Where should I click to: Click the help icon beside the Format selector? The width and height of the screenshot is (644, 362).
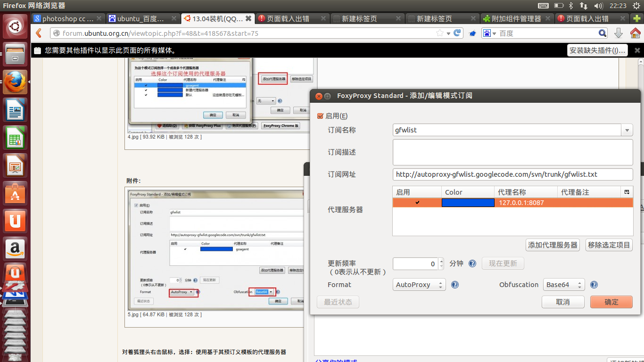coord(455,285)
